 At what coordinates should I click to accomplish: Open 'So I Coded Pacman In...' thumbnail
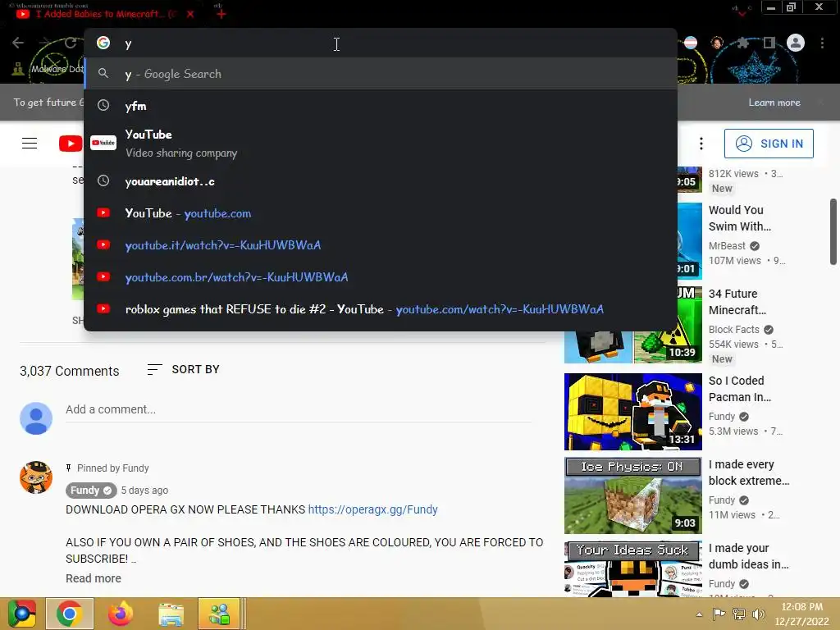point(633,412)
